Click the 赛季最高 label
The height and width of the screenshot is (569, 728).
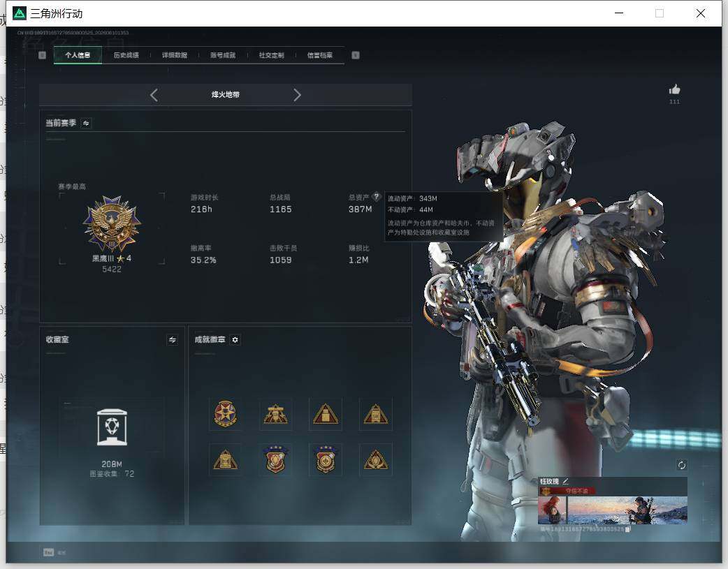[72, 186]
